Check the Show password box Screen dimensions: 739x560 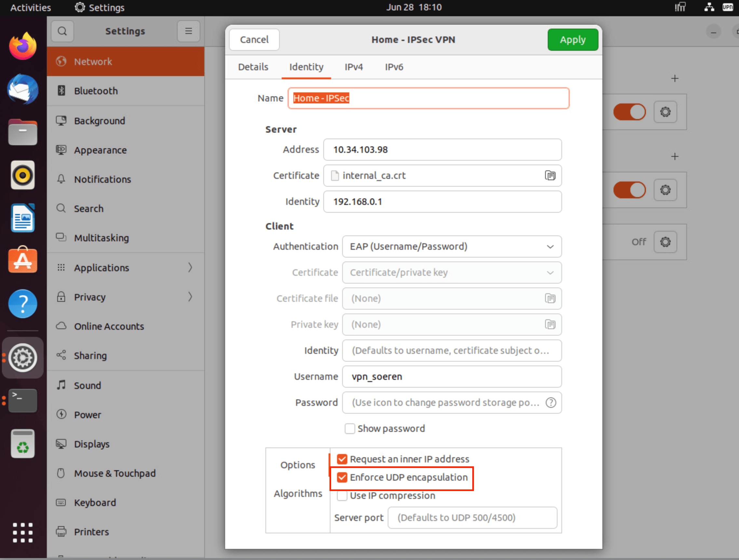pyautogui.click(x=349, y=428)
